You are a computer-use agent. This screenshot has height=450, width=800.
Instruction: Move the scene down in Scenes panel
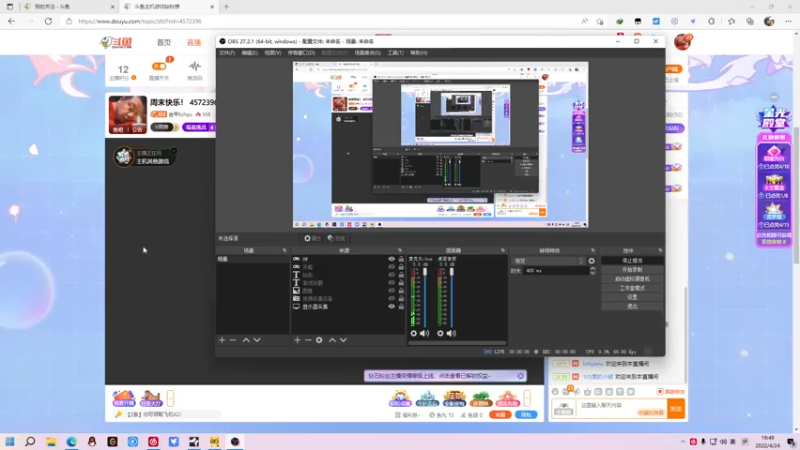[257, 340]
